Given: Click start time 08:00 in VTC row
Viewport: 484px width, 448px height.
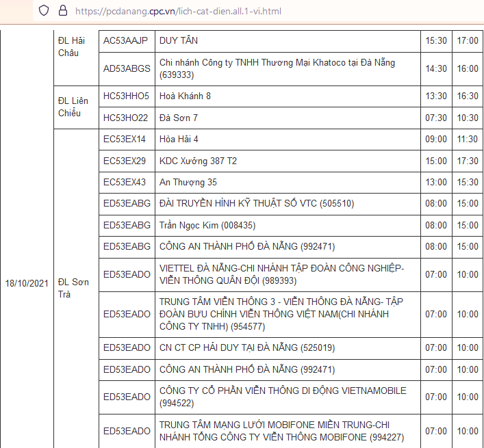Looking at the screenshot, I should 436,204.
